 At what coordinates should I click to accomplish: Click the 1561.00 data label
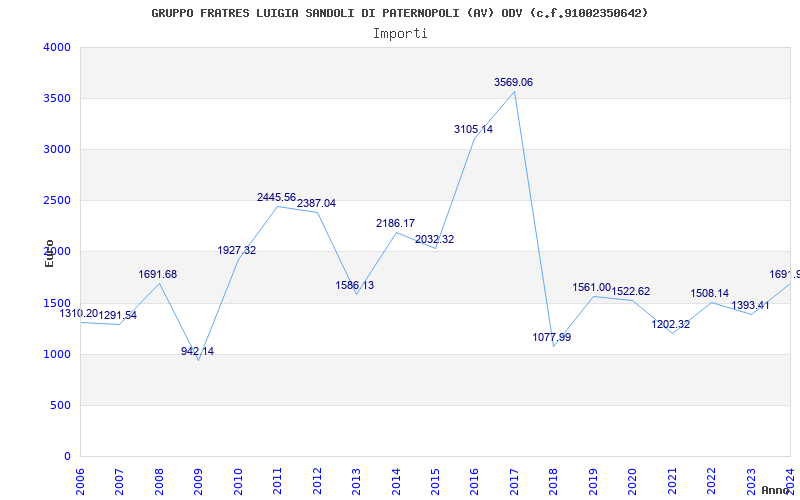[591, 288]
